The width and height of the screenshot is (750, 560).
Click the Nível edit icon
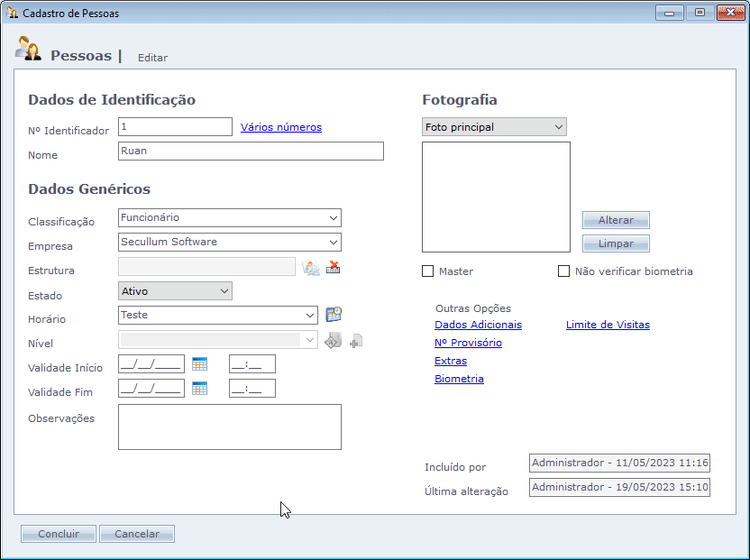(x=333, y=340)
